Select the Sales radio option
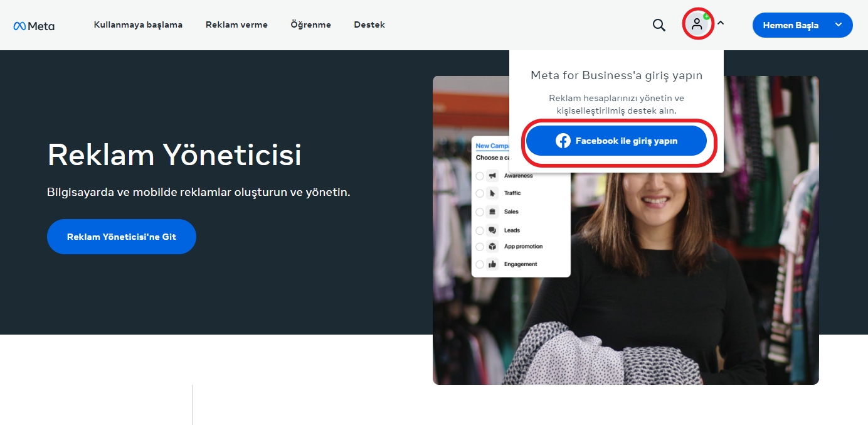This screenshot has height=425, width=868. pos(480,212)
